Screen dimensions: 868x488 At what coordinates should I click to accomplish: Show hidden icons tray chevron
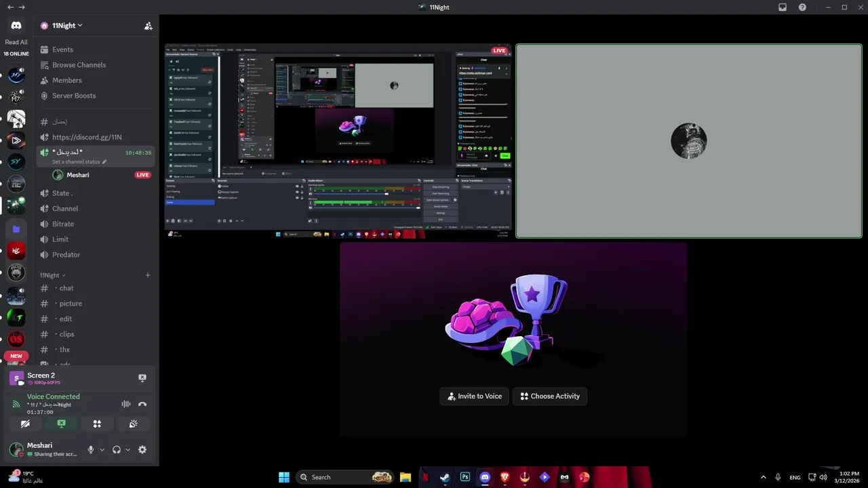click(763, 477)
